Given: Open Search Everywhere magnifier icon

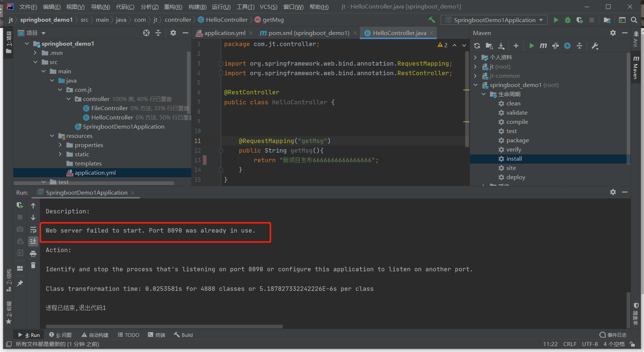Looking at the screenshot, I should (634, 20).
